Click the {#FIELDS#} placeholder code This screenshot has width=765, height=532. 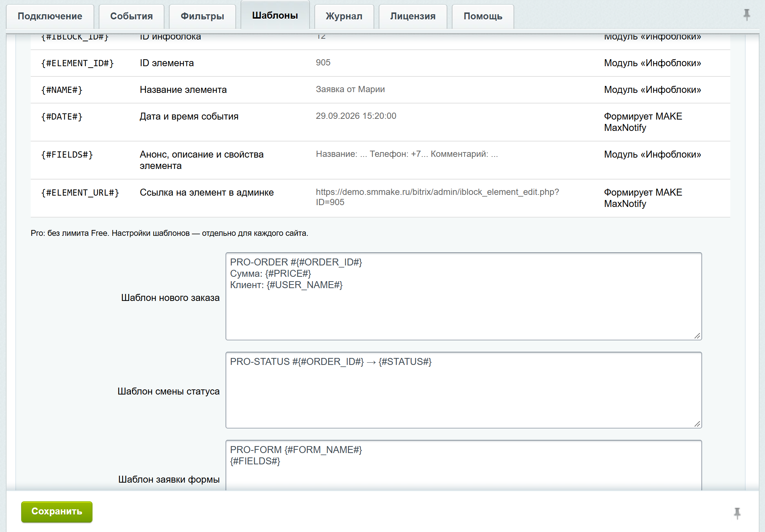[x=67, y=155]
